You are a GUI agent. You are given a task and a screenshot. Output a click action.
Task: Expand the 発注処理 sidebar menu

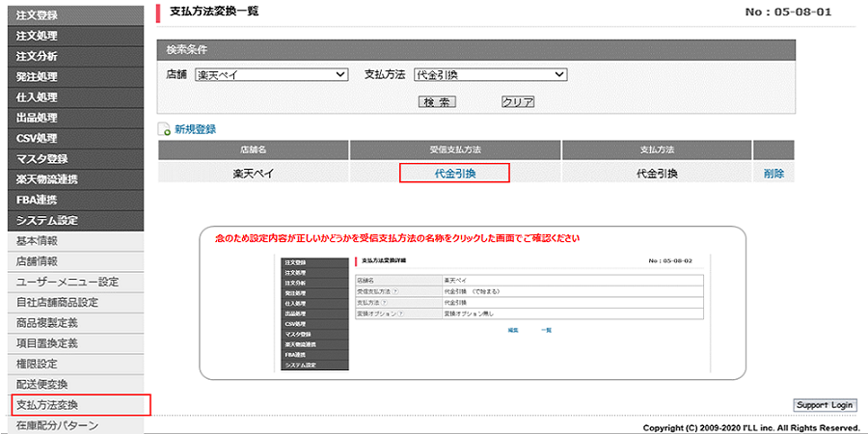point(75,77)
